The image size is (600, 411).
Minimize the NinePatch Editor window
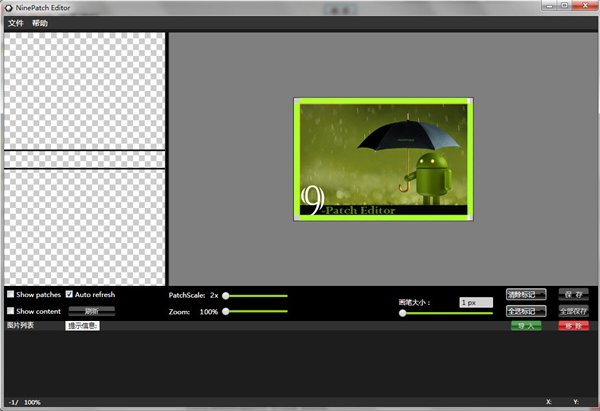coord(549,5)
